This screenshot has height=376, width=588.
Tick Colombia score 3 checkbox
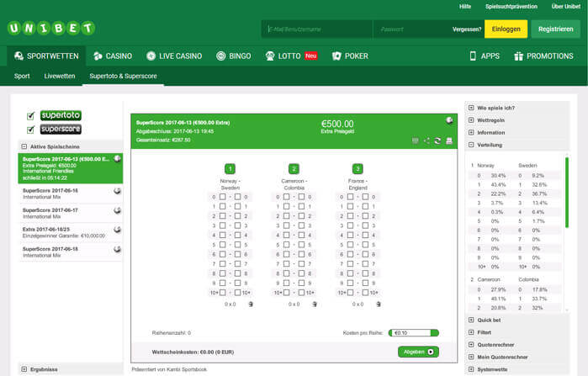[x=301, y=225]
